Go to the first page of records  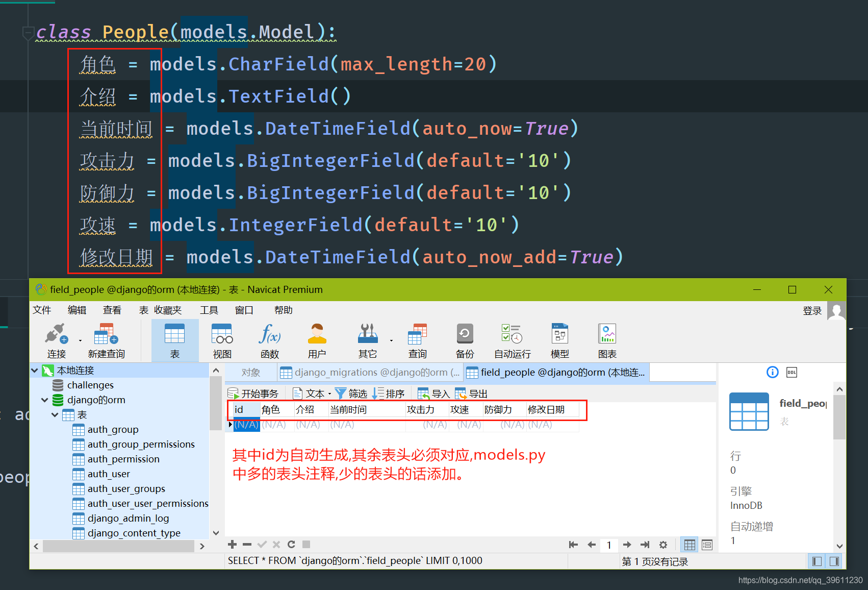[x=573, y=545]
